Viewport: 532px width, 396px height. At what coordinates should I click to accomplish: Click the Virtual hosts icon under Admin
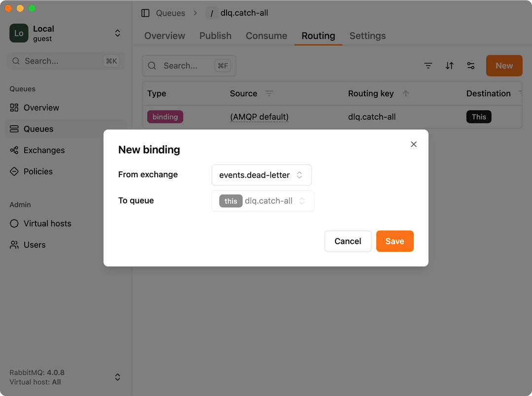pos(14,224)
